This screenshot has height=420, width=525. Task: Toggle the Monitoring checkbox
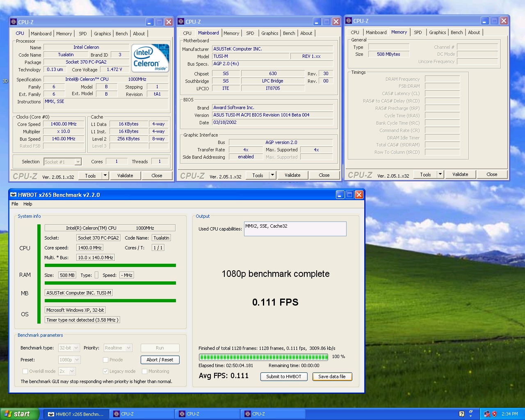pyautogui.click(x=144, y=371)
